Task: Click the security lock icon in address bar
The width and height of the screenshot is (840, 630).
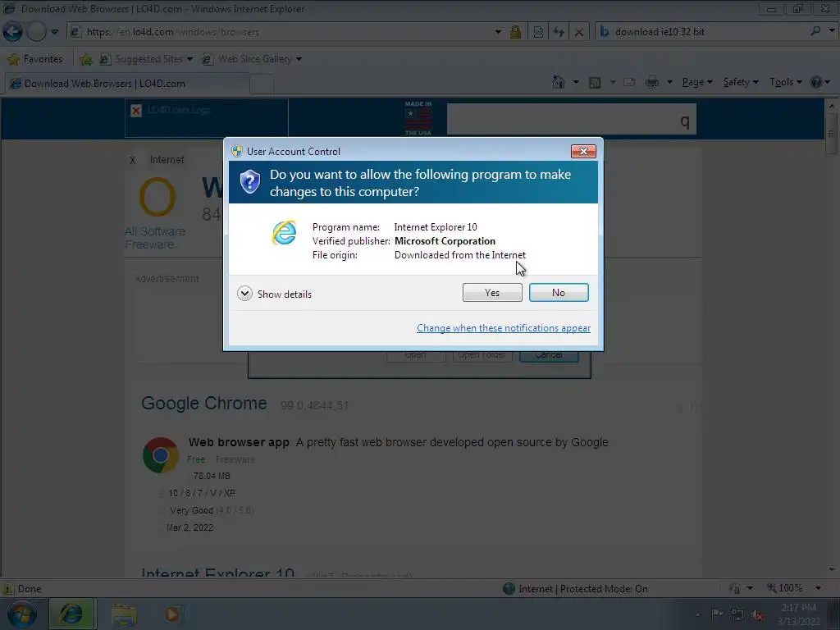Action: click(515, 32)
